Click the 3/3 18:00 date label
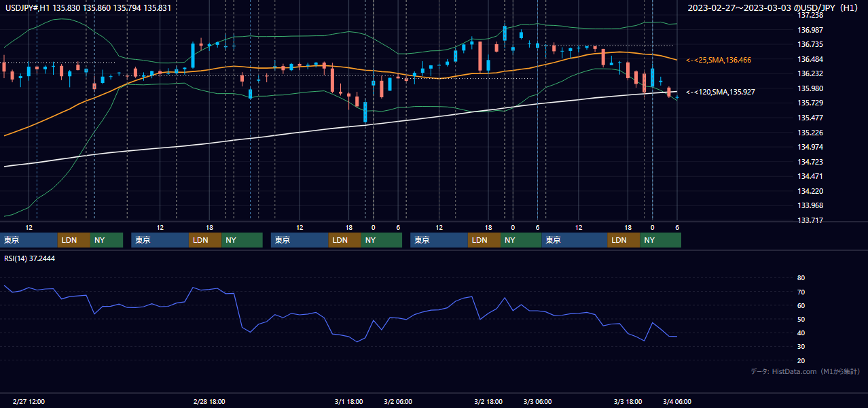Screen dimensions: 868x408 point(628,401)
